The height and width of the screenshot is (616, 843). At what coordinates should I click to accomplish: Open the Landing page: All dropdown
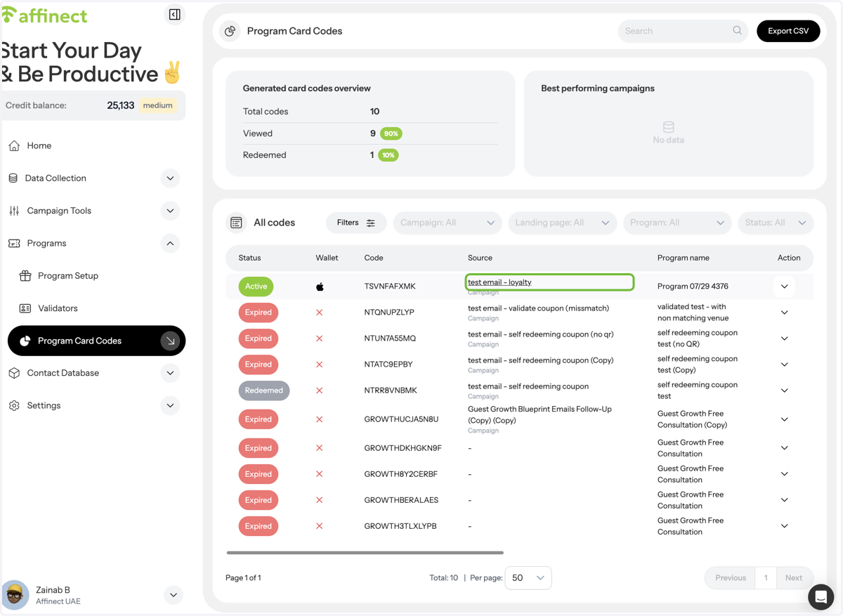(x=562, y=223)
